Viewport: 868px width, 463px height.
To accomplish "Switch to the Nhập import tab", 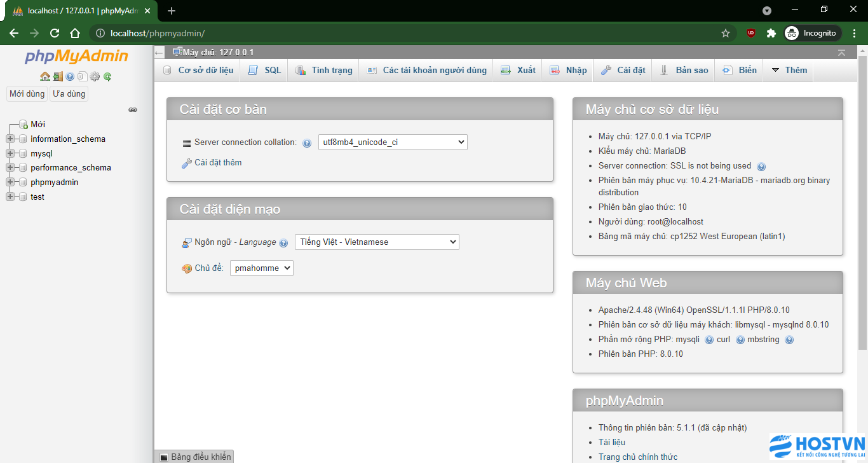I will point(568,71).
